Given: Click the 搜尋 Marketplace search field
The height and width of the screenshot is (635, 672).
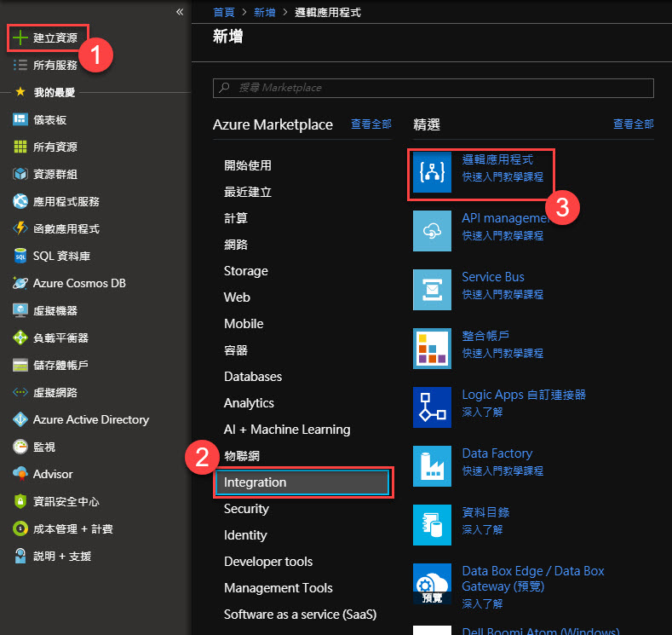Looking at the screenshot, I should (x=434, y=88).
